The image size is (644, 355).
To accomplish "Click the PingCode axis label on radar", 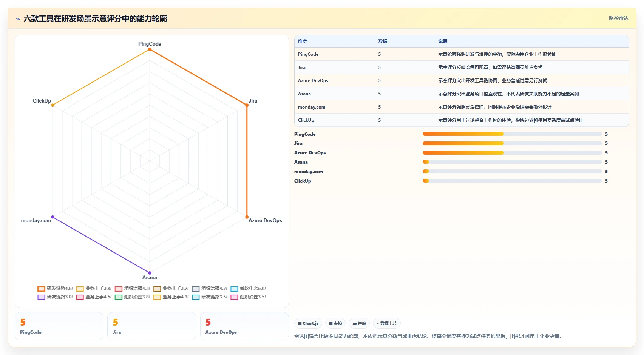I will [x=150, y=44].
